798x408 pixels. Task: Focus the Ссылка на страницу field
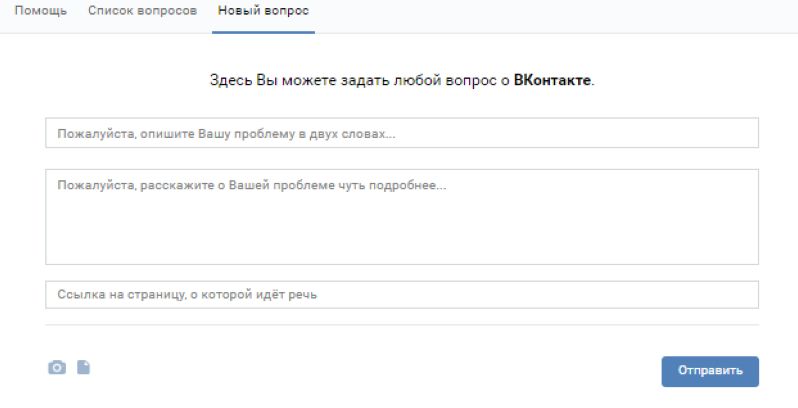pos(402,295)
